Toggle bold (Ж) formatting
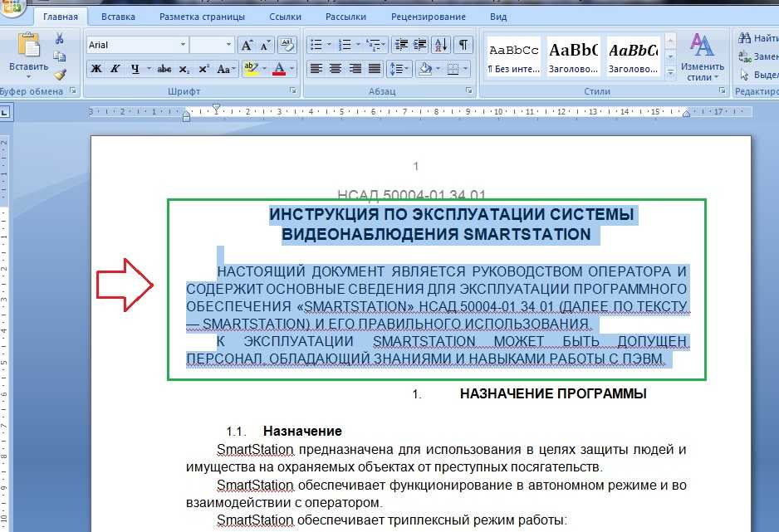 (96, 69)
